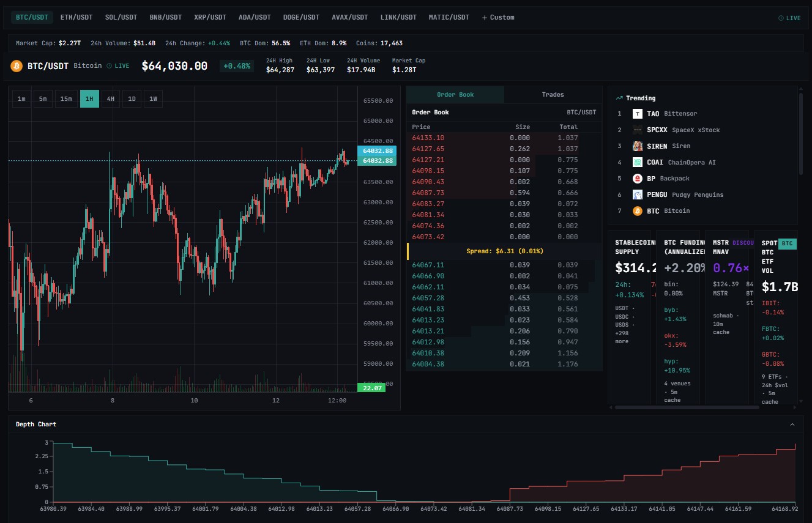Open the Order Book tab

point(455,95)
